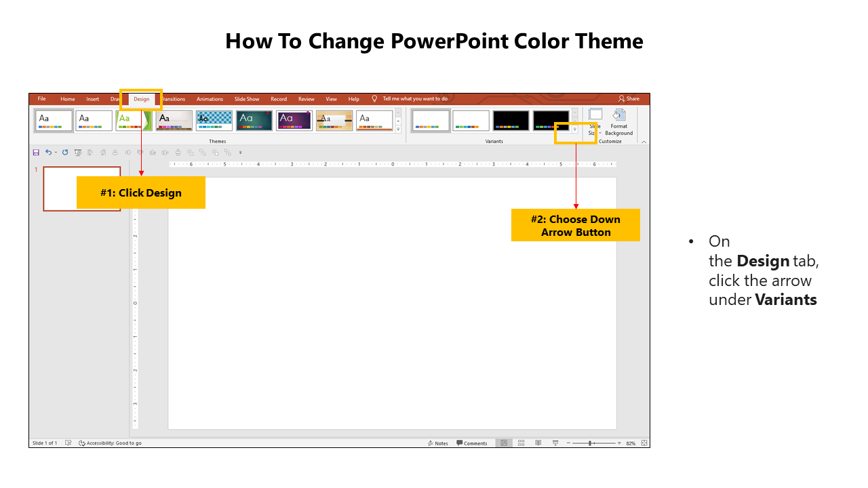Open the View tab

332,99
